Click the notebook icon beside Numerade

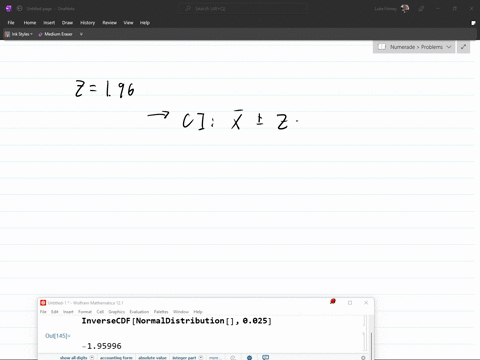[x=382, y=47]
